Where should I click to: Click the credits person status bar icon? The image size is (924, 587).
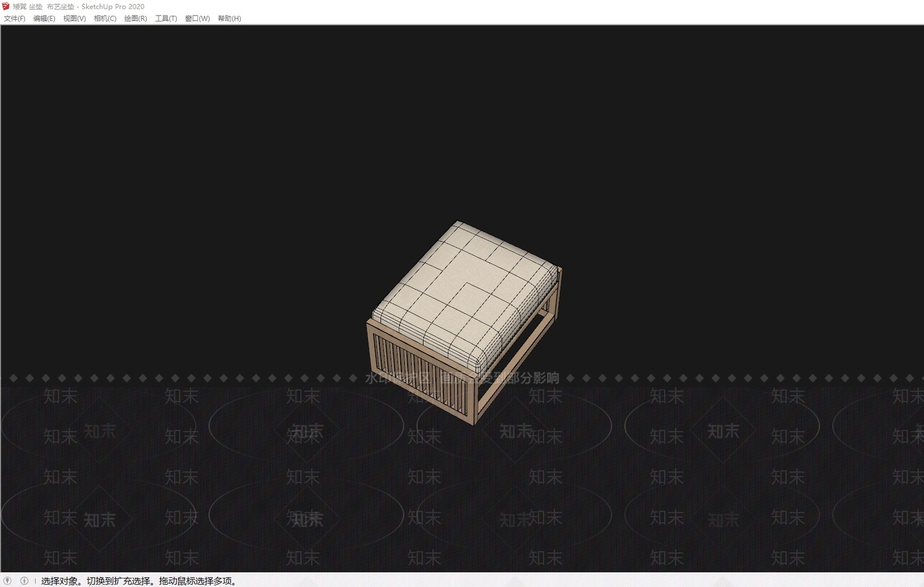(24, 581)
